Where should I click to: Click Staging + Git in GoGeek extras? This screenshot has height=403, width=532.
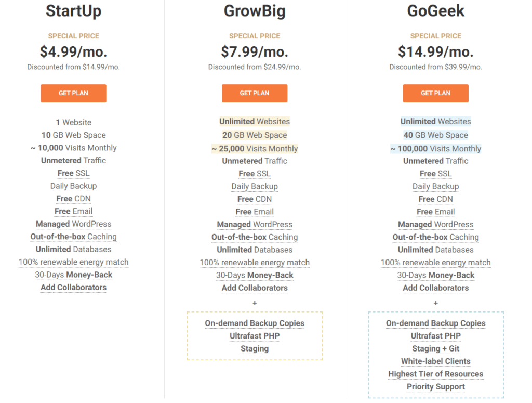[x=435, y=348]
